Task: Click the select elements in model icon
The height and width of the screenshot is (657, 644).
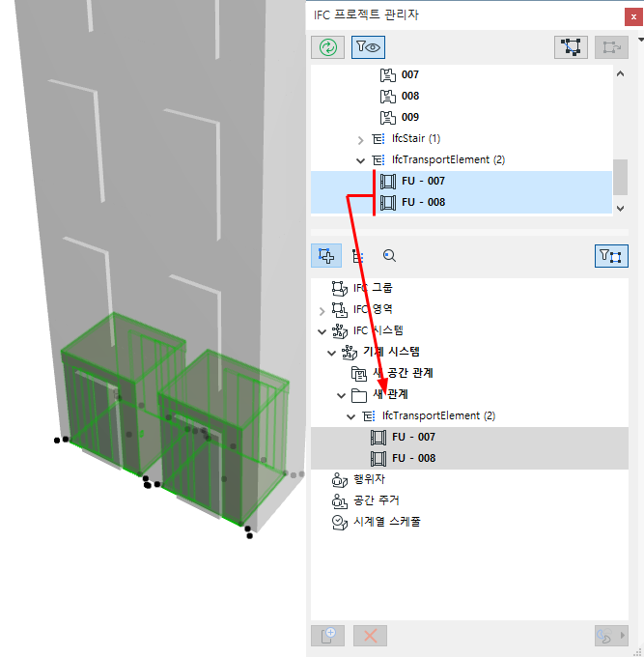Action: tap(571, 47)
